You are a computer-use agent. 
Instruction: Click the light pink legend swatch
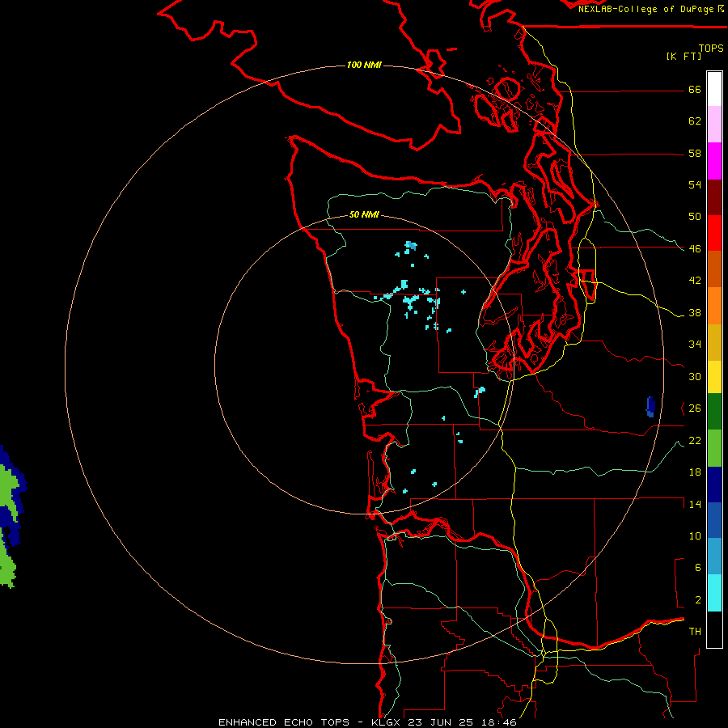point(714,125)
